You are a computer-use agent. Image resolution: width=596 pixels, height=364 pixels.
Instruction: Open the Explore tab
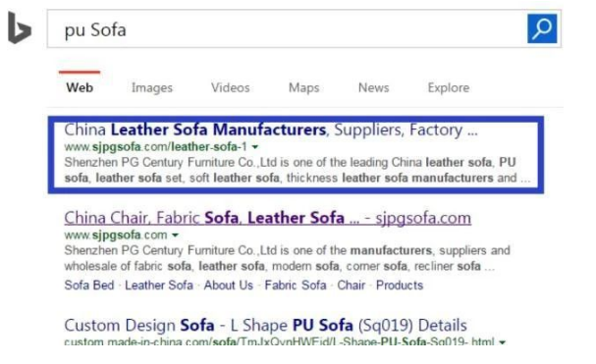coord(449,87)
